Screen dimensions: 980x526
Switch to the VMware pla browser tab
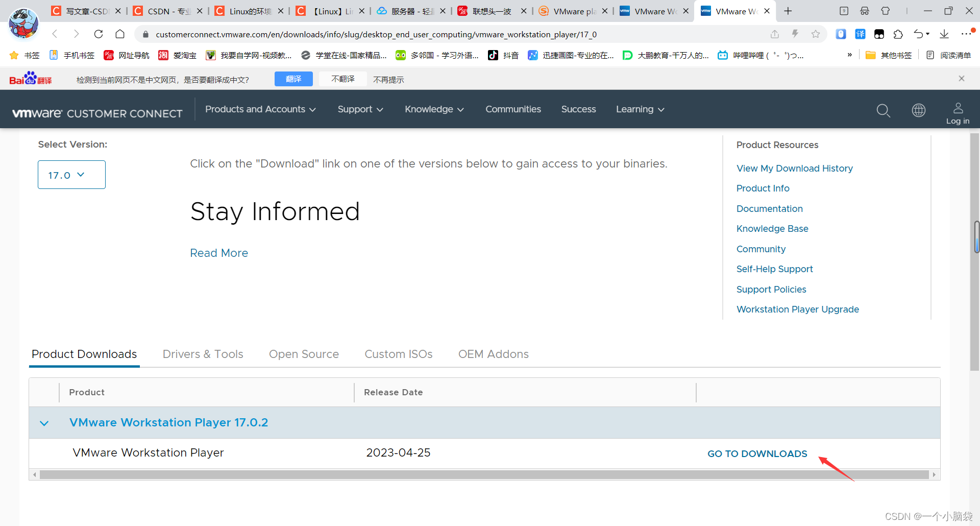[x=574, y=11]
